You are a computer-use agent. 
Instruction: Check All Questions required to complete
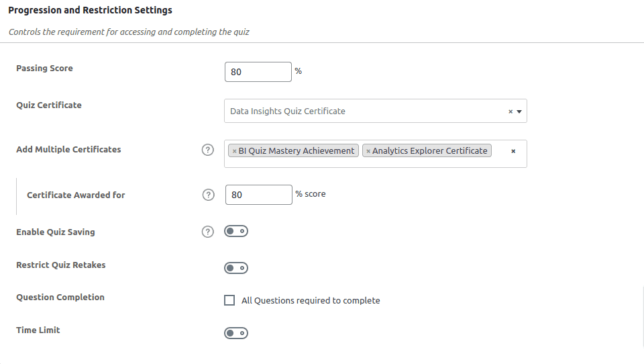tap(229, 300)
